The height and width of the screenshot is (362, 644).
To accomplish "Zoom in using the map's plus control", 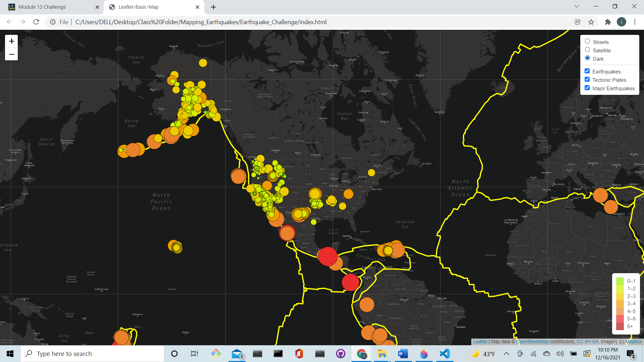I will (11, 41).
